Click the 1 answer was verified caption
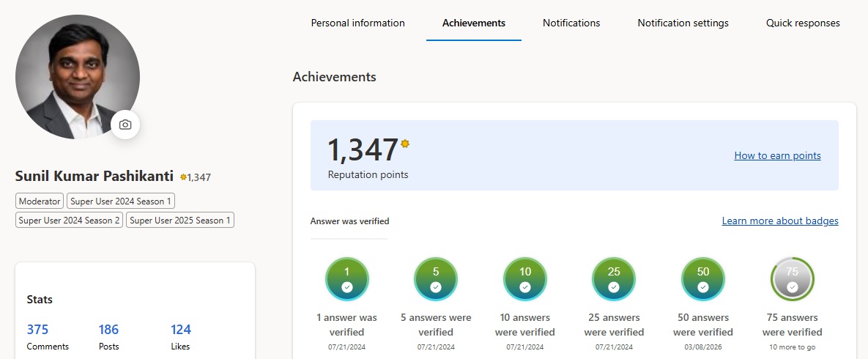This screenshot has height=359, width=868. [x=347, y=325]
